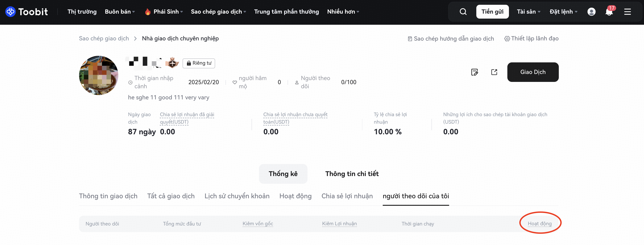Click the Riêng tư privacy lock tag

199,63
